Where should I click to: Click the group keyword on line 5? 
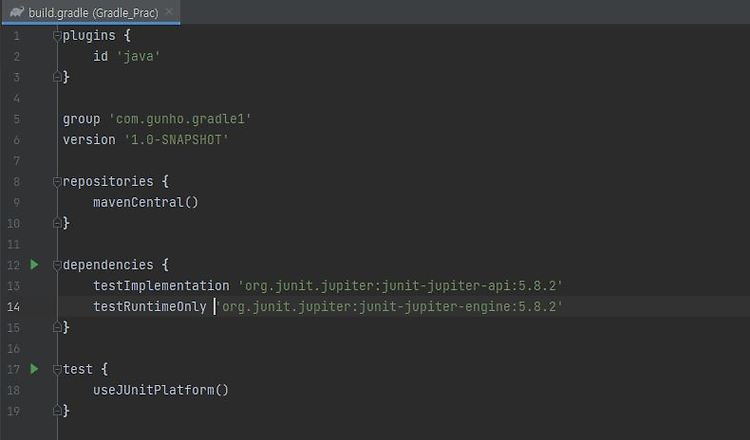(x=81, y=119)
